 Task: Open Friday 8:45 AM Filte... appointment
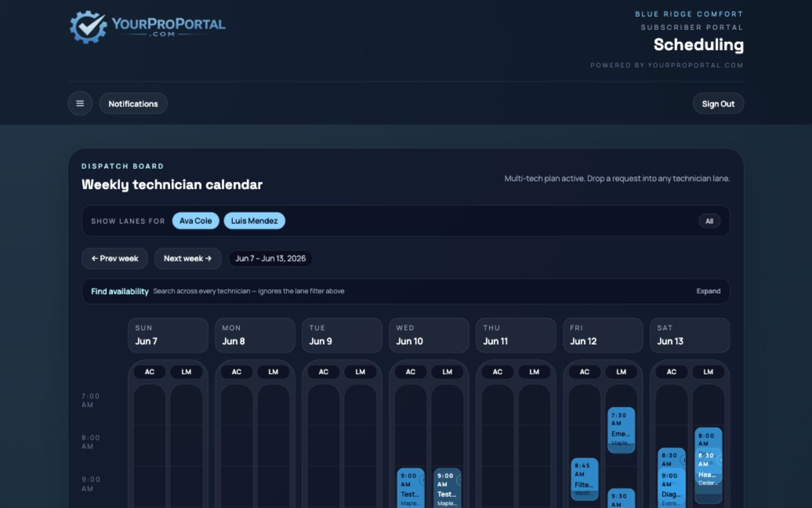pos(584,479)
